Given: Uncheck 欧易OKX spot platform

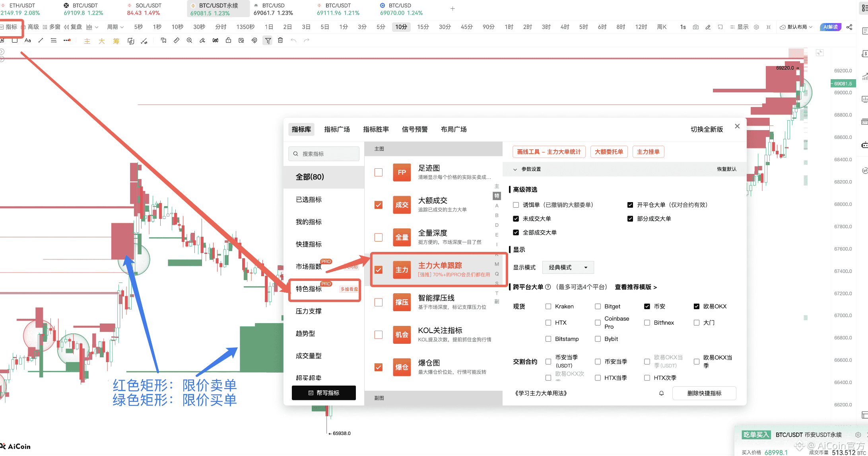Looking at the screenshot, I should pos(696,306).
